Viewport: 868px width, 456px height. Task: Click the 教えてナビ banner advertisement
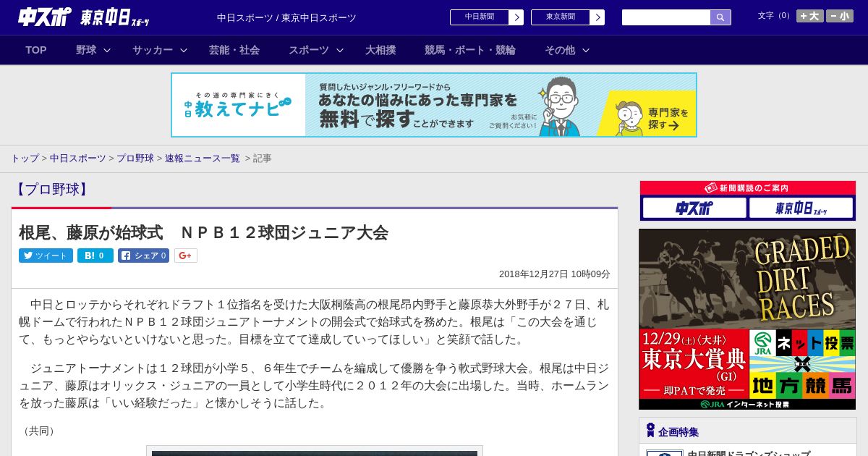(x=434, y=105)
